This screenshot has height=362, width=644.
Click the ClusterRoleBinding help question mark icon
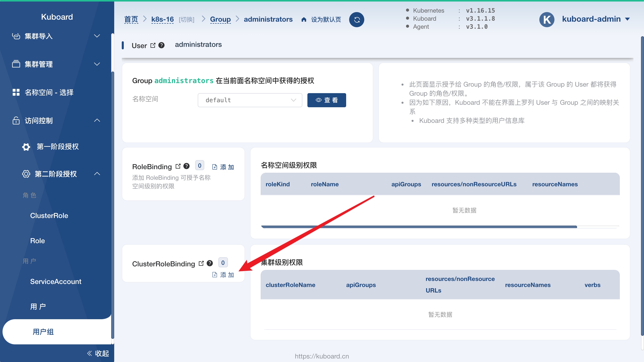pyautogui.click(x=210, y=263)
